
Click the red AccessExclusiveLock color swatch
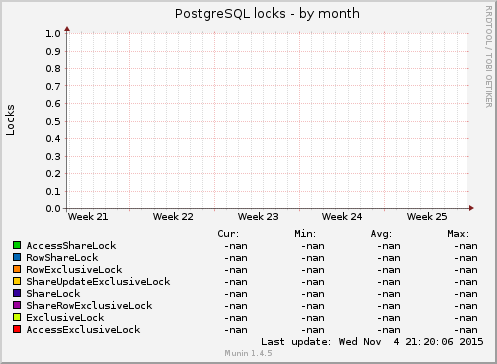click(17, 329)
